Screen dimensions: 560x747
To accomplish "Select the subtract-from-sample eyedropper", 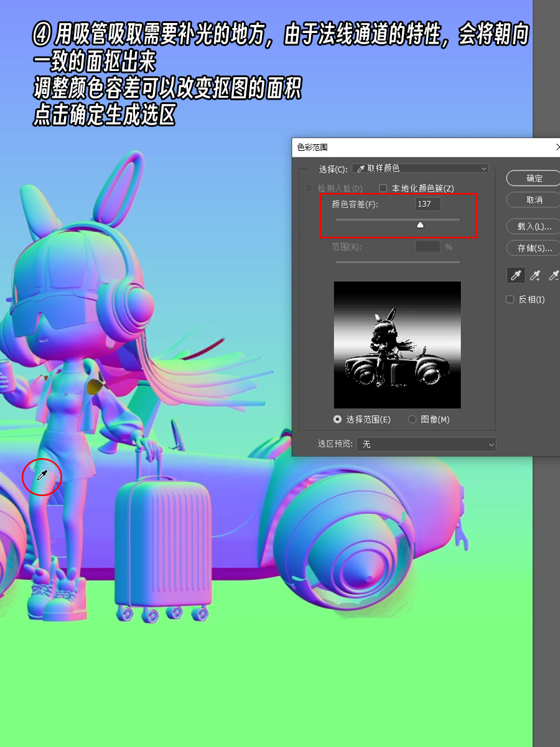I will pyautogui.click(x=554, y=275).
